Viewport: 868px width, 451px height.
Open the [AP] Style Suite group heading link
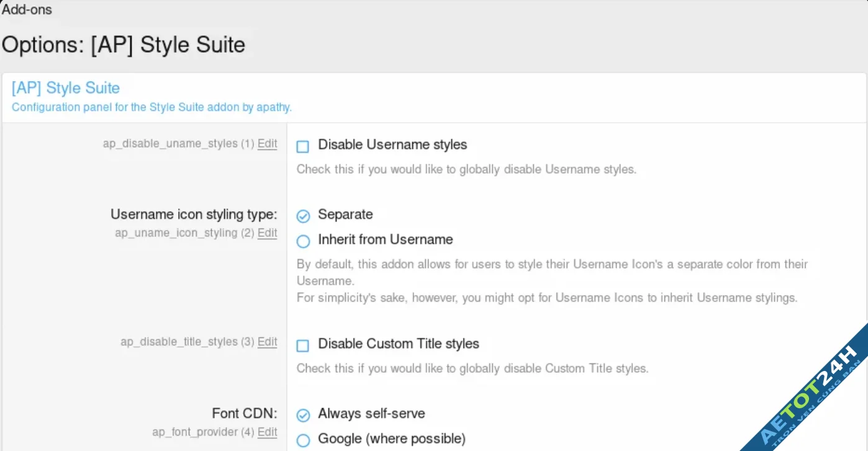coord(66,88)
